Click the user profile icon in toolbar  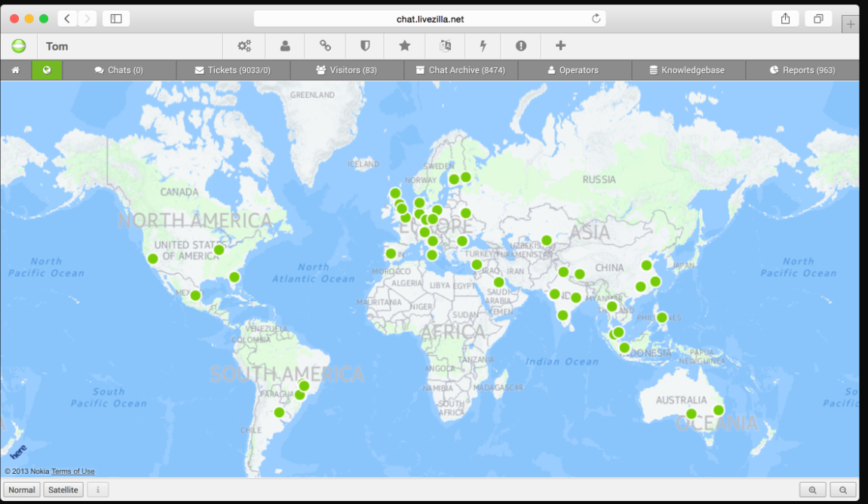[285, 46]
